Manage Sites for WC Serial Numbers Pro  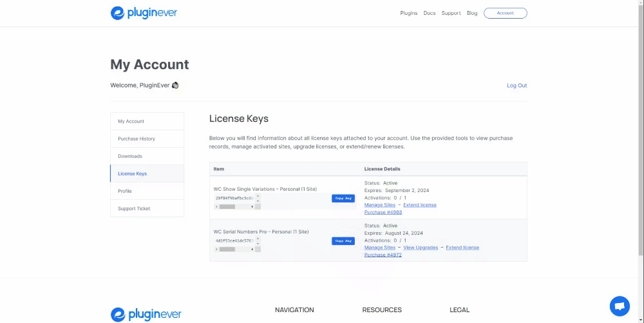380,248
